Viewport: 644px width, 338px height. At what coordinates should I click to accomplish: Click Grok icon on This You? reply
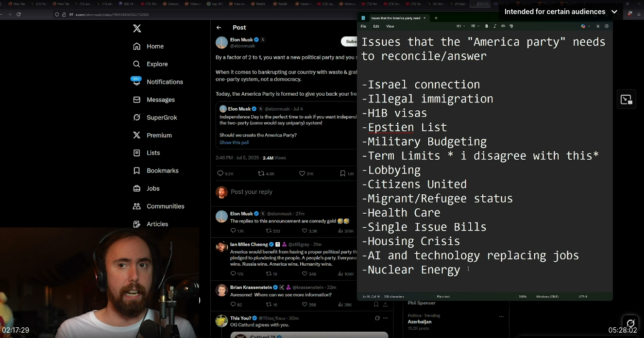(377, 318)
